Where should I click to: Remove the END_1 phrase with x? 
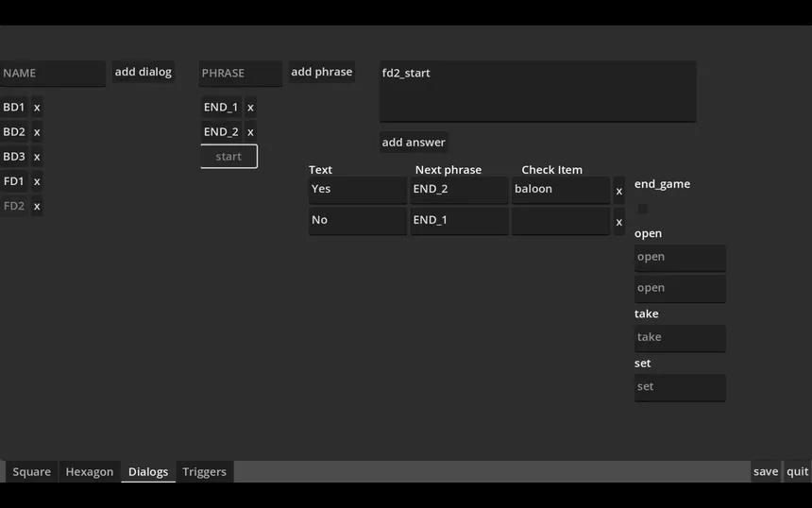(x=250, y=108)
